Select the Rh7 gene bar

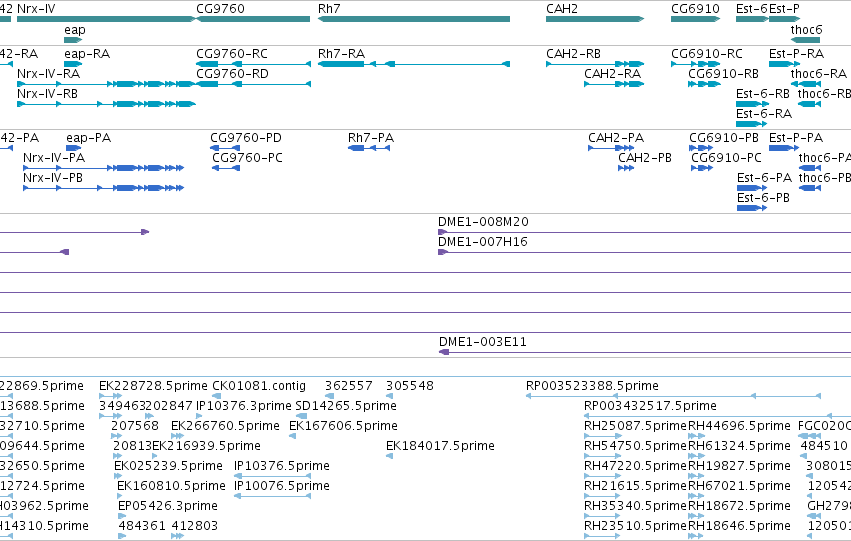point(414,19)
